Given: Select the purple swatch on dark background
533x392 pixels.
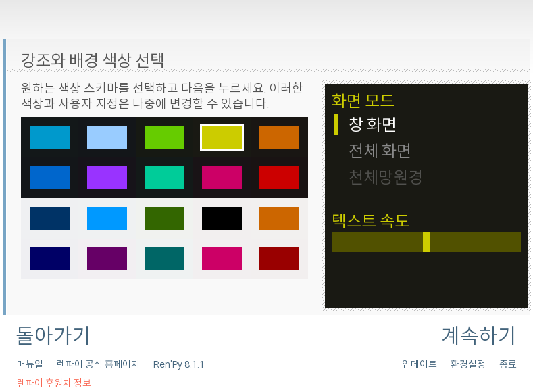Looking at the screenshot, I should tap(107, 178).
